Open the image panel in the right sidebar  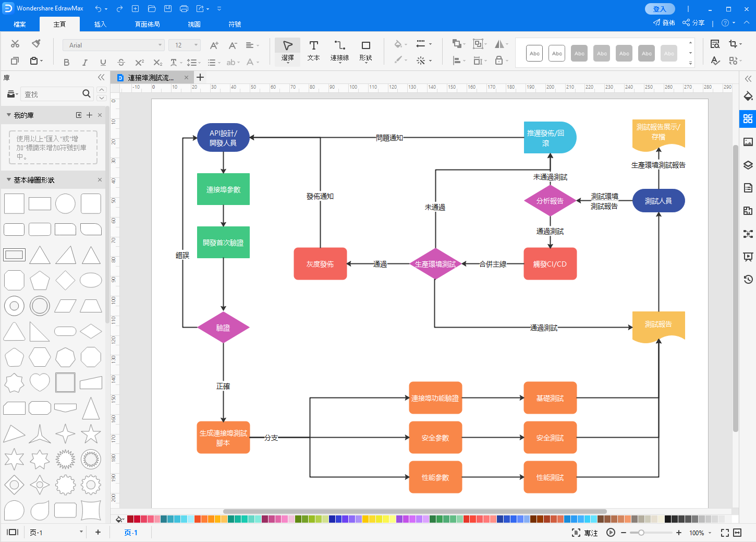coord(748,142)
